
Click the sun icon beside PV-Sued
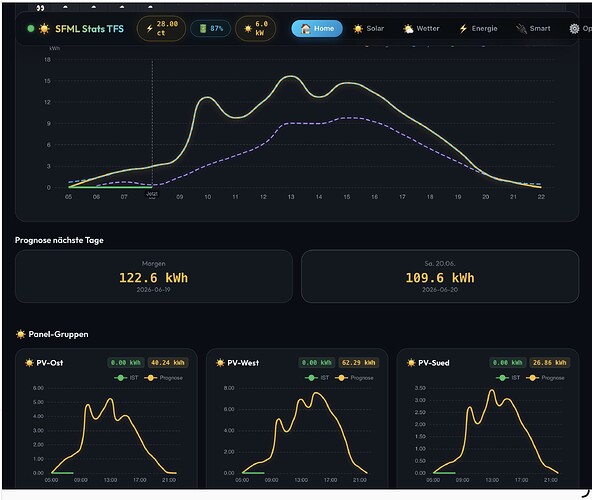pyautogui.click(x=411, y=363)
